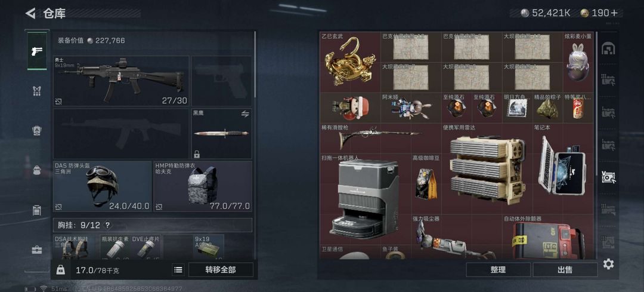The width and height of the screenshot is (644, 292).
Task: Open the tactical vest category icon
Action: [x=37, y=91]
